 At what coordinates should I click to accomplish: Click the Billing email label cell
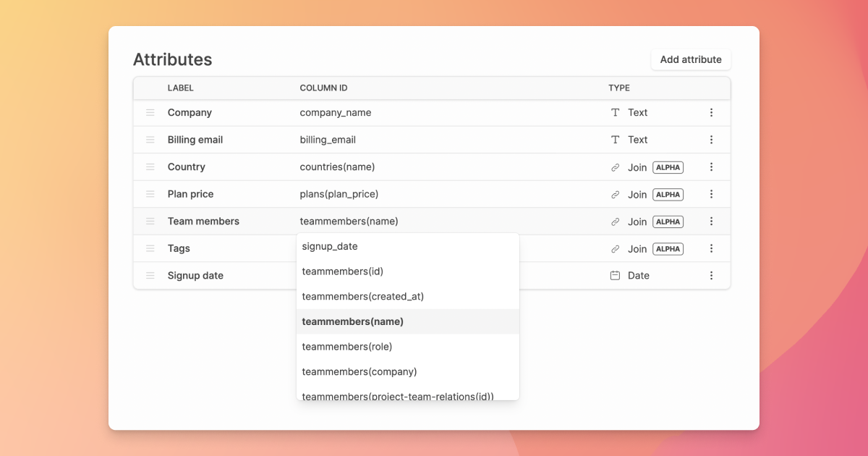[195, 140]
